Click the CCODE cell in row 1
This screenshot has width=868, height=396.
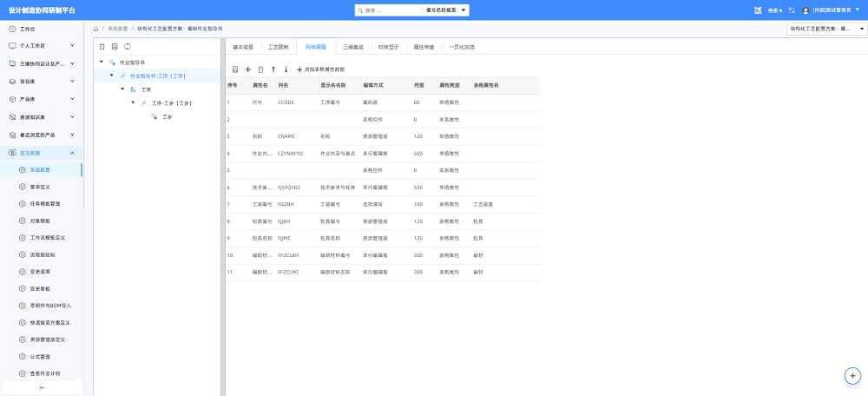point(286,102)
